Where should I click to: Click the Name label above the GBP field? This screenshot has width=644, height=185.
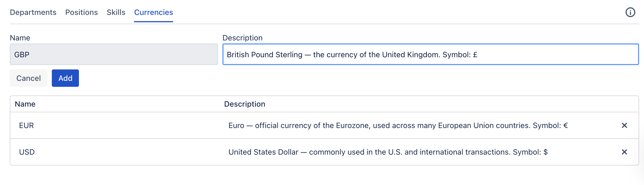pyautogui.click(x=20, y=38)
